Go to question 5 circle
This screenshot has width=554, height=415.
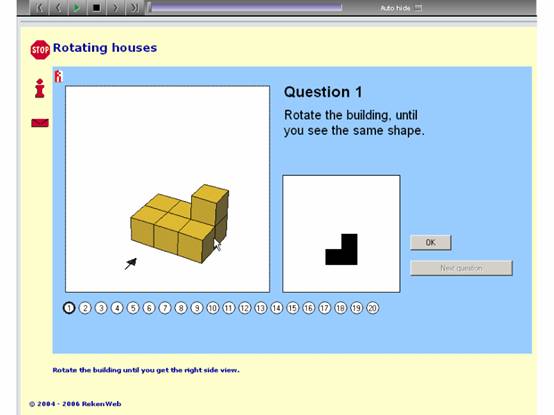coord(133,308)
